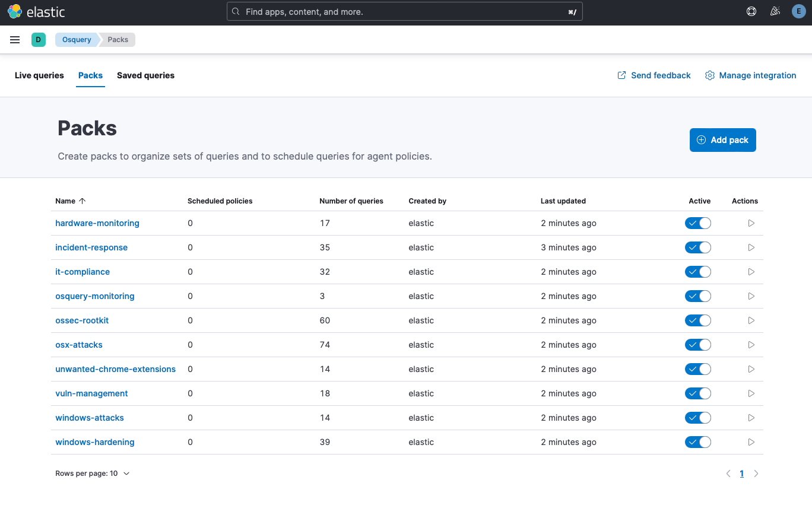812x518 pixels.
Task: Switch to the Live queries tab
Action: coord(39,75)
